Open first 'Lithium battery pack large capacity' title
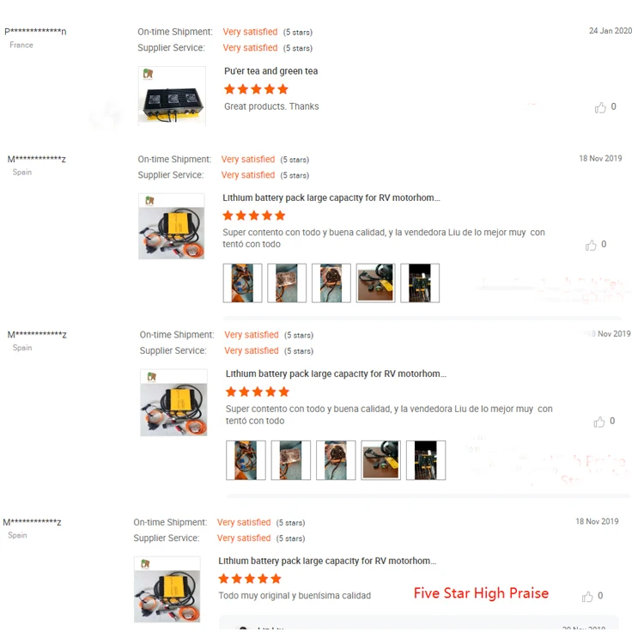Screen dimensions: 644x644 pyautogui.click(x=331, y=198)
